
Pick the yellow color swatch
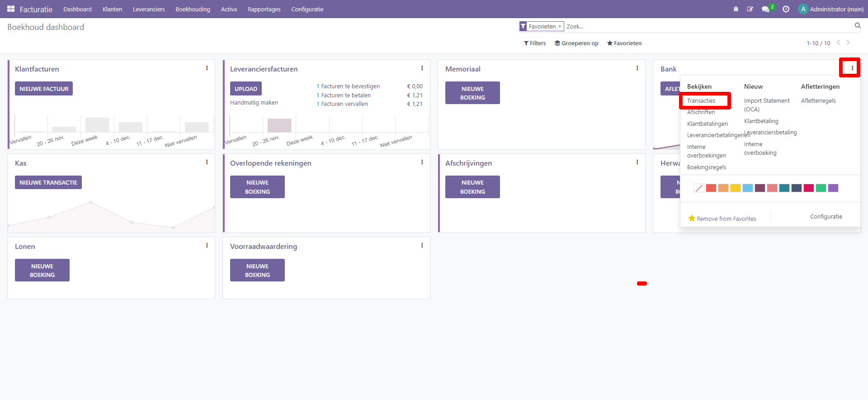[736, 188]
